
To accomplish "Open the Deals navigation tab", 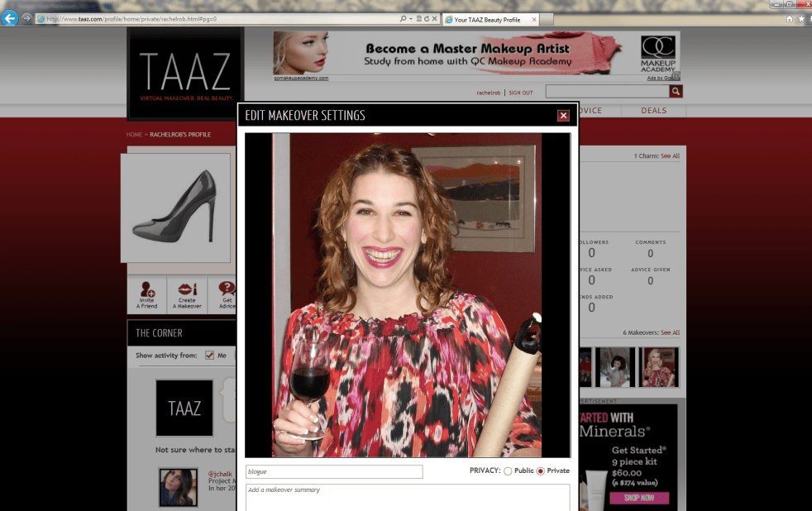I will pyautogui.click(x=653, y=111).
